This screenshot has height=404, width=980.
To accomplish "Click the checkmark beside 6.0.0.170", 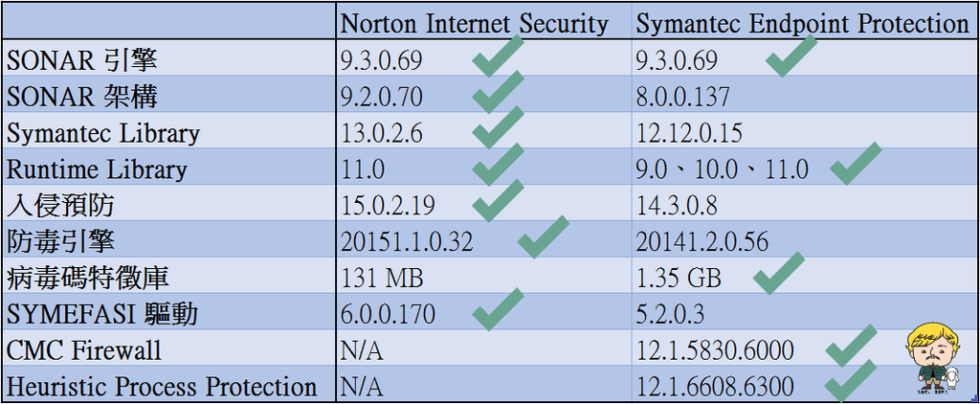I will pyautogui.click(x=498, y=309).
